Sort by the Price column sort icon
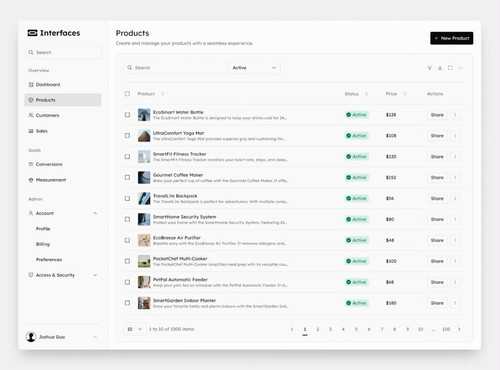Image resolution: width=500 pixels, height=370 pixels. coord(405,94)
